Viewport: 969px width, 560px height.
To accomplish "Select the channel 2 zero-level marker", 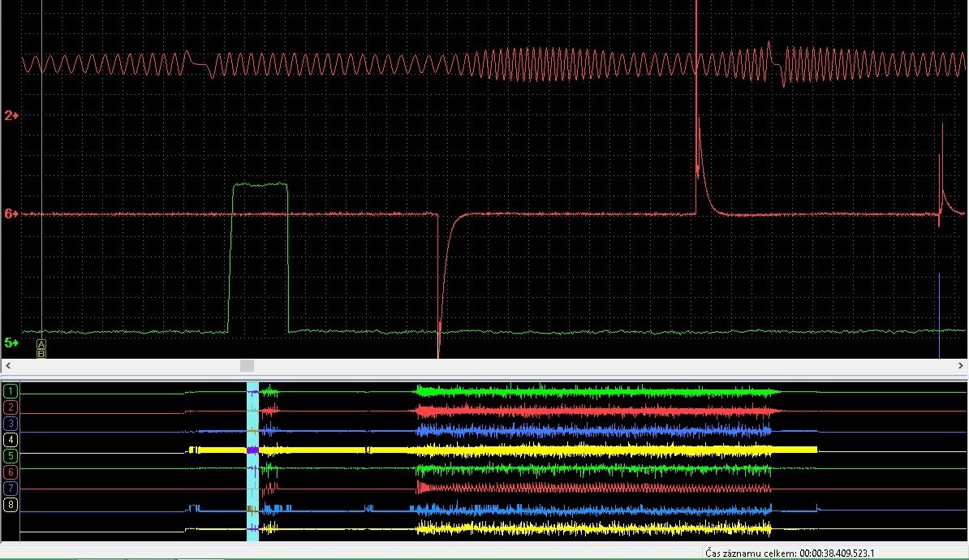I will click(x=11, y=115).
